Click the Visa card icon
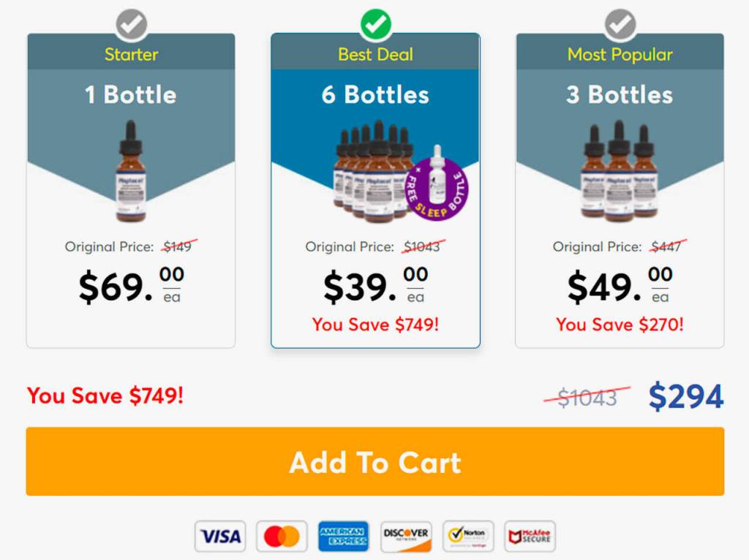The width and height of the screenshot is (749, 560). tap(220, 537)
